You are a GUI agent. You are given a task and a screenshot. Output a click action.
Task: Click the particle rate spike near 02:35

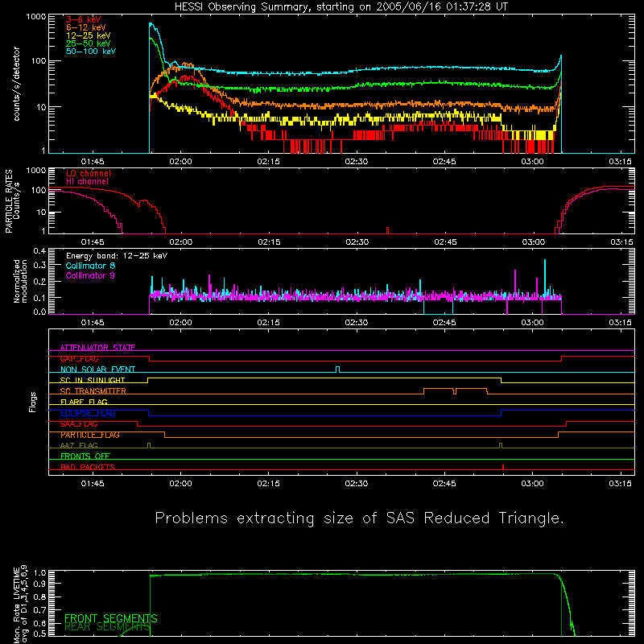click(388, 230)
